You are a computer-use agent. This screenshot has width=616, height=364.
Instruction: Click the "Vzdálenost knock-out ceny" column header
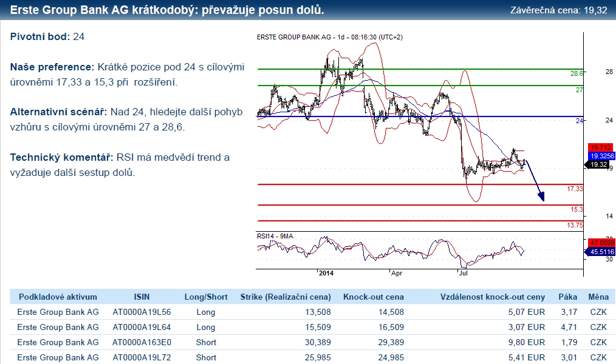coord(493,297)
